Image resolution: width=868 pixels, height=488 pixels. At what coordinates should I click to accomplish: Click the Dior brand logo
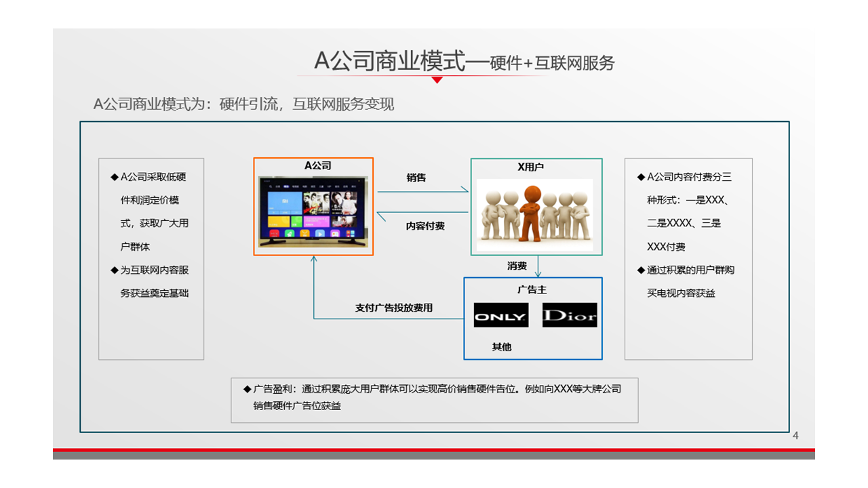pos(570,316)
